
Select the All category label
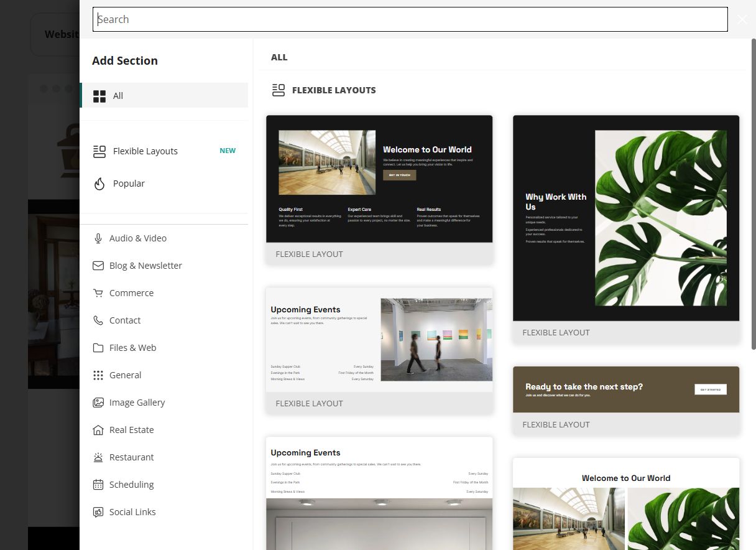tap(118, 96)
